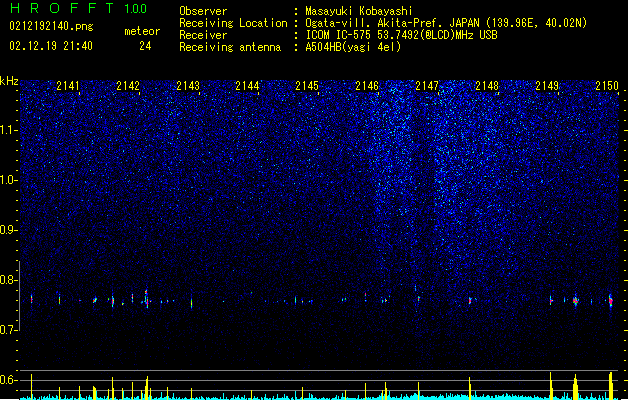The width and height of the screenshot is (629, 400).
Task: Click time marker 2143
Action: (188, 86)
